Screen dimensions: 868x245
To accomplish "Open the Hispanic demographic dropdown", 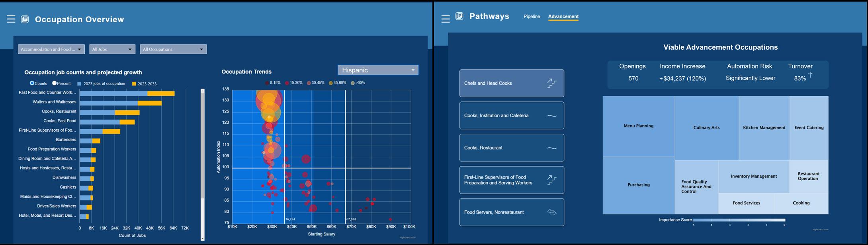I will click(x=378, y=70).
